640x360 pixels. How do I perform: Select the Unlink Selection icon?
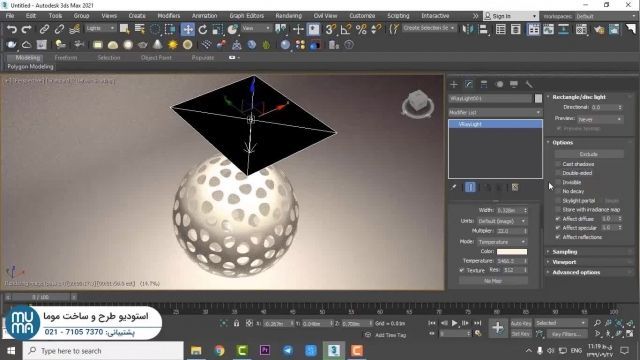point(59,29)
